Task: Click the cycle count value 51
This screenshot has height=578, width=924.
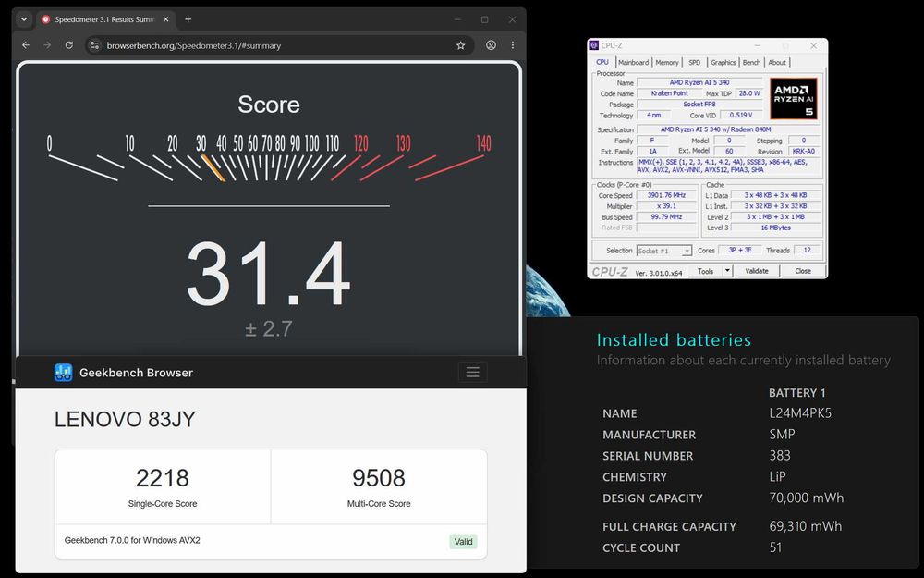Action: coord(775,547)
